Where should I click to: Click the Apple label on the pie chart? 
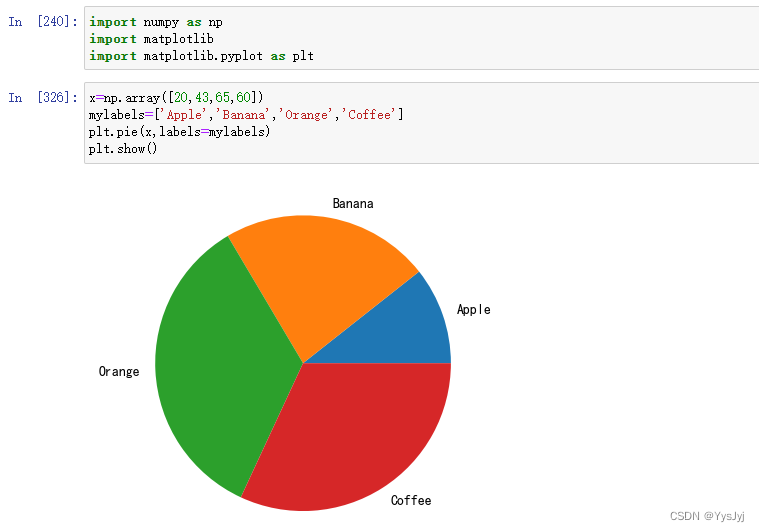(473, 310)
